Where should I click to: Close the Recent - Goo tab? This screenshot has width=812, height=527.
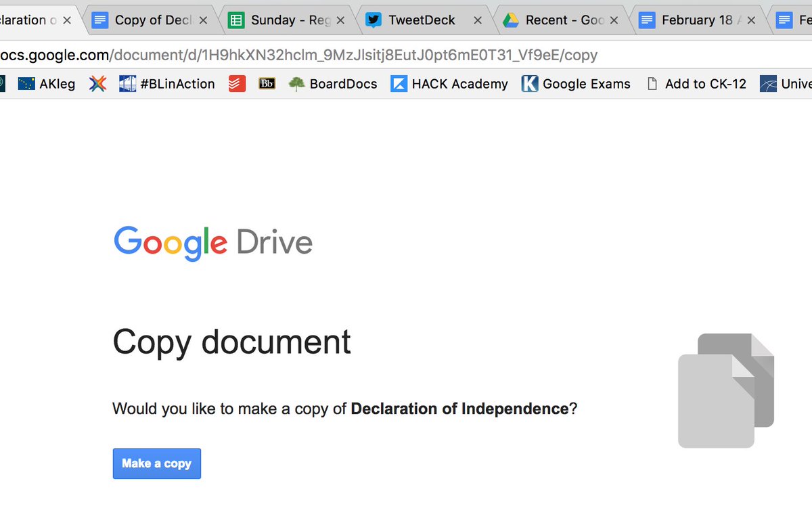coord(614,20)
